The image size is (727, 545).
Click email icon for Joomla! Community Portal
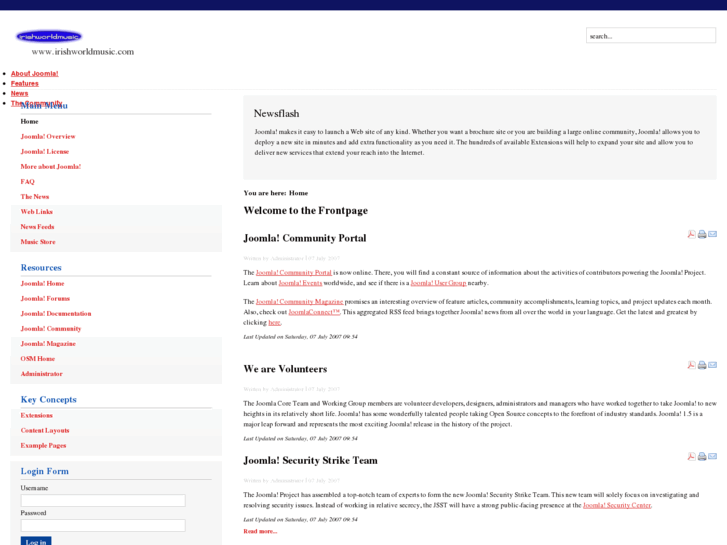tap(713, 234)
